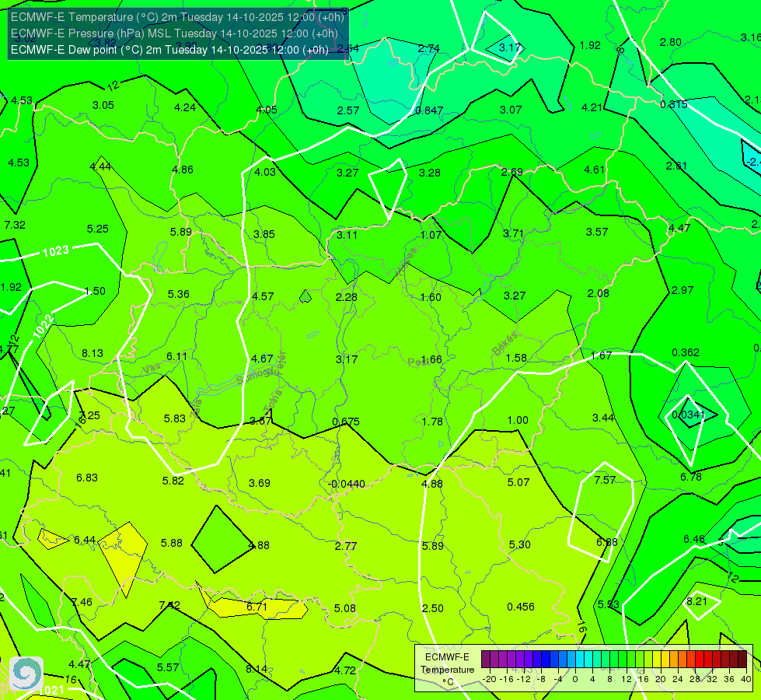Click the ECMWF-E Temperature °C legend title
The height and width of the screenshot is (700, 761).
coord(447,670)
